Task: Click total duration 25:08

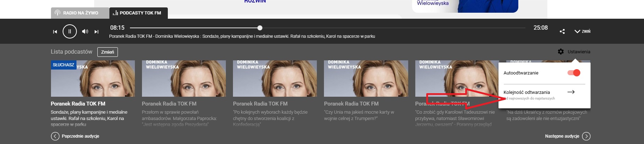Action: click(x=541, y=28)
